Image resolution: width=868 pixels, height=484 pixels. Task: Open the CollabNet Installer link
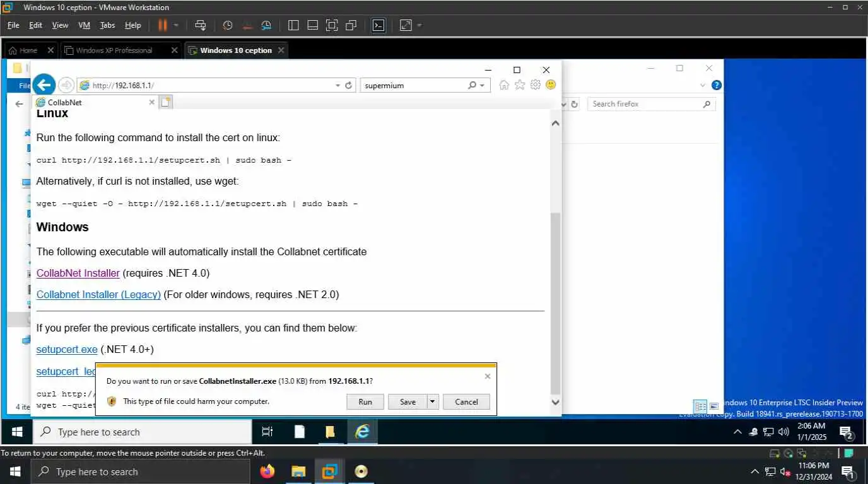pos(78,273)
